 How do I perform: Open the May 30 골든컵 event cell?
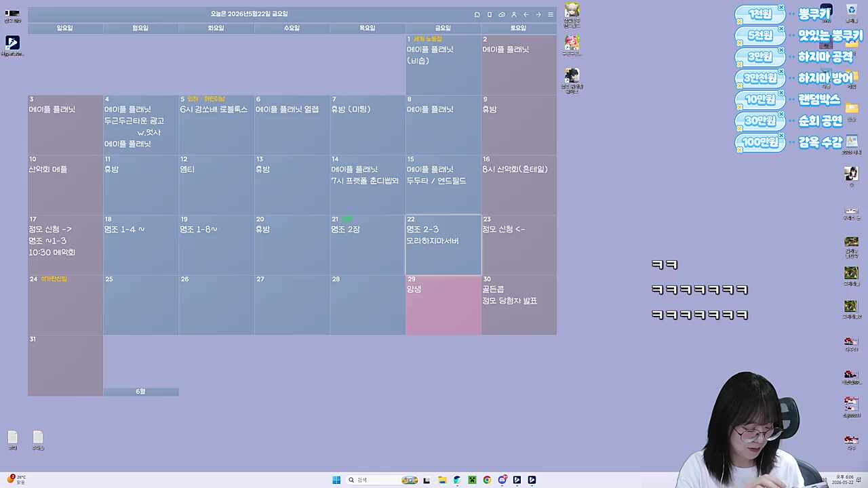point(519,305)
